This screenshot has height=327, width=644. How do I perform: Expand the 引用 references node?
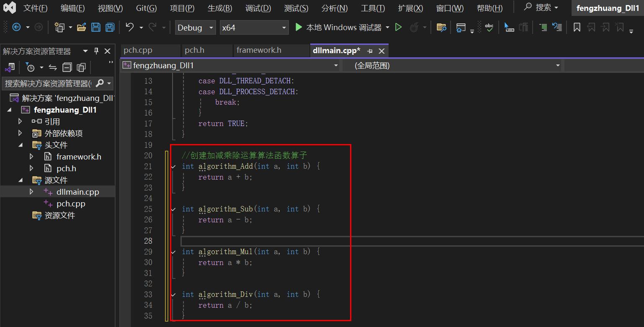[20, 121]
